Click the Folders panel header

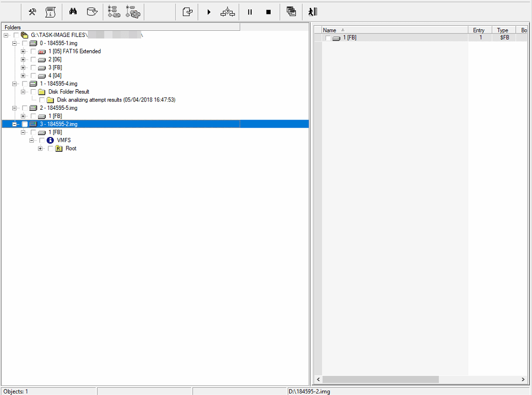click(x=121, y=27)
